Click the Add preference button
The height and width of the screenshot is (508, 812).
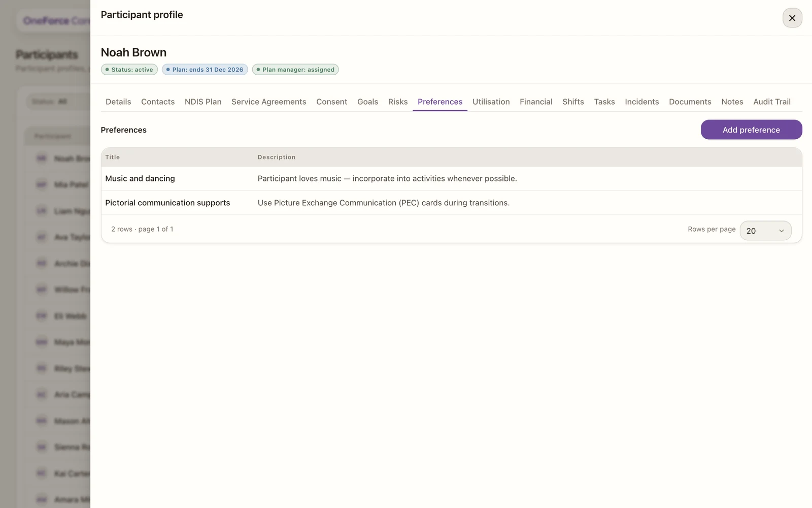tap(751, 130)
